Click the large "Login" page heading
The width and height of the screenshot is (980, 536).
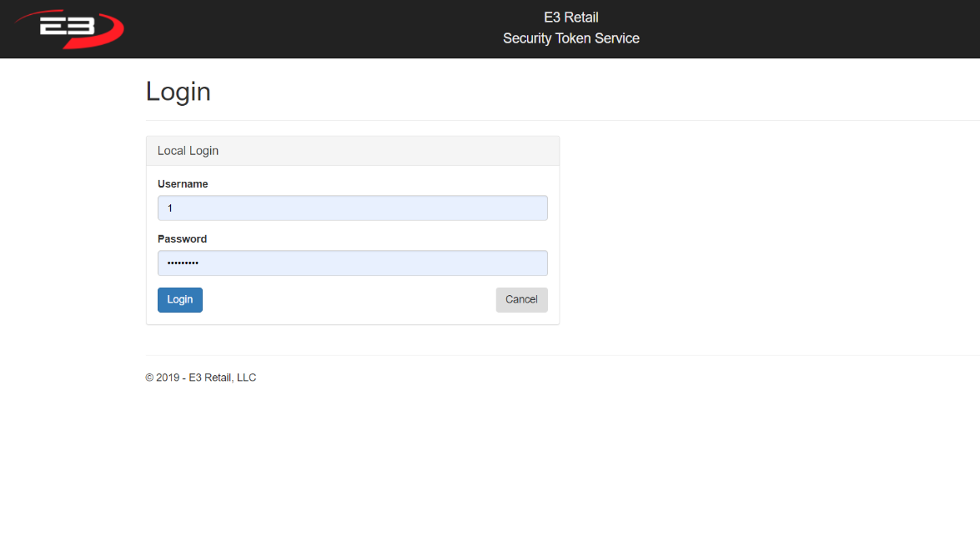[178, 92]
